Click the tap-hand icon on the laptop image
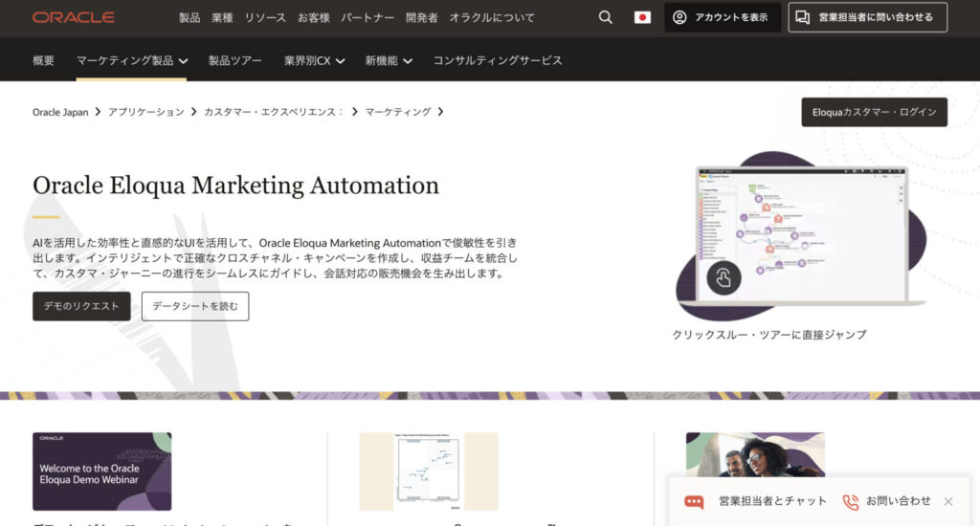The height and width of the screenshot is (526, 980). pos(724,278)
